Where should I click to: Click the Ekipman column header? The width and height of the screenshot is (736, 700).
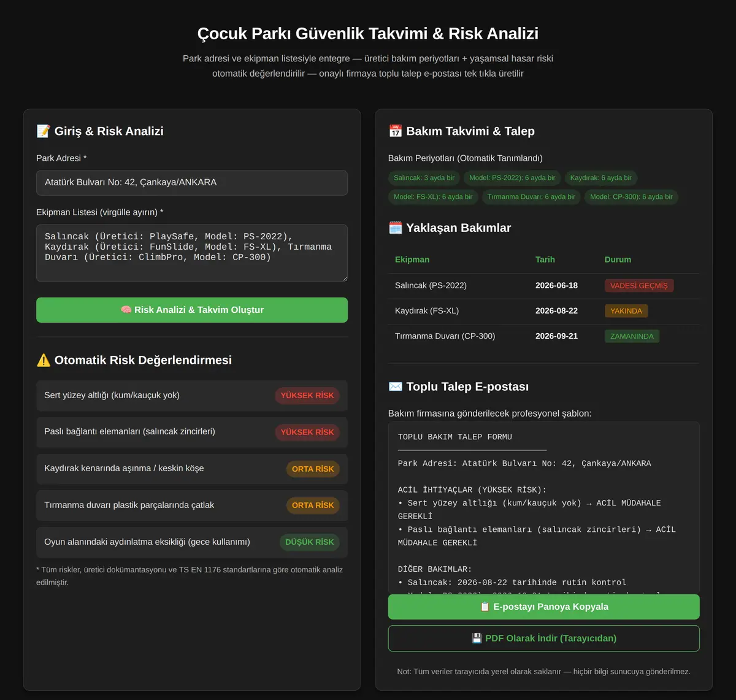(x=412, y=260)
